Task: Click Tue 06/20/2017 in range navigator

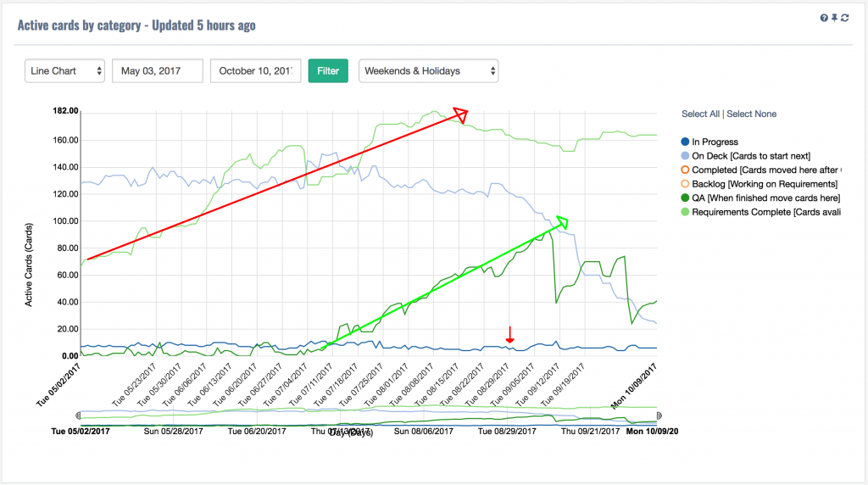Action: (257, 432)
